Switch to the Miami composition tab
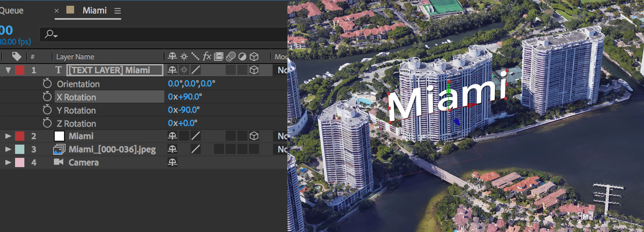 click(94, 11)
